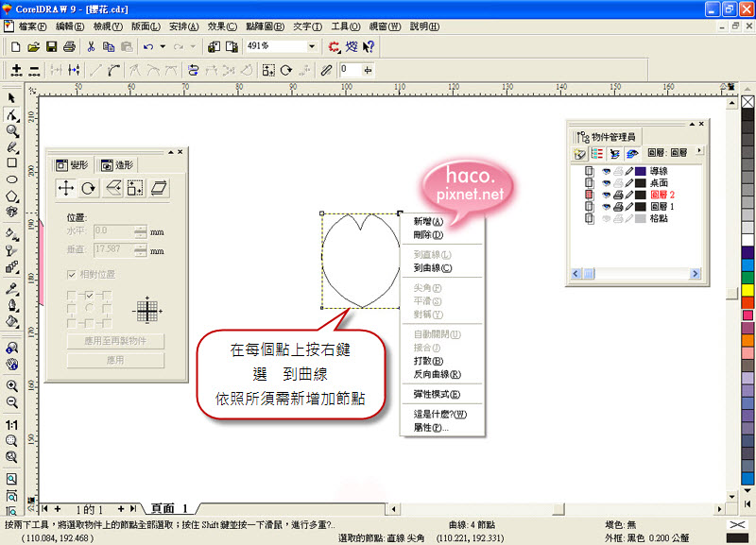Image resolution: width=756 pixels, height=545 pixels.
Task: Click the yellow swatch in the palette
Action: pos(747,290)
